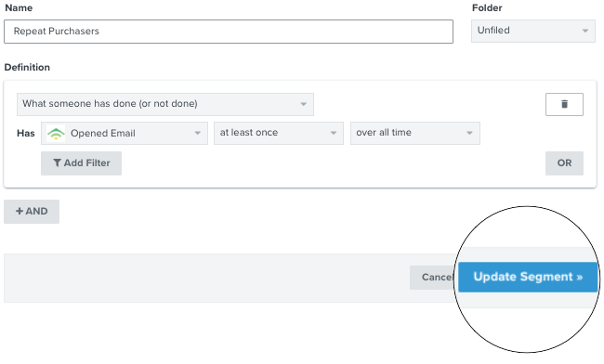The height and width of the screenshot is (364, 604).
Task: Open the Opened Email metric dropdown
Action: coord(124,133)
